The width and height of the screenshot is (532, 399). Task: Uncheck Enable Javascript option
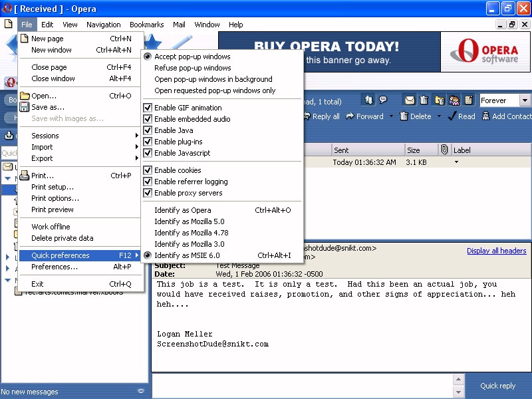click(148, 153)
